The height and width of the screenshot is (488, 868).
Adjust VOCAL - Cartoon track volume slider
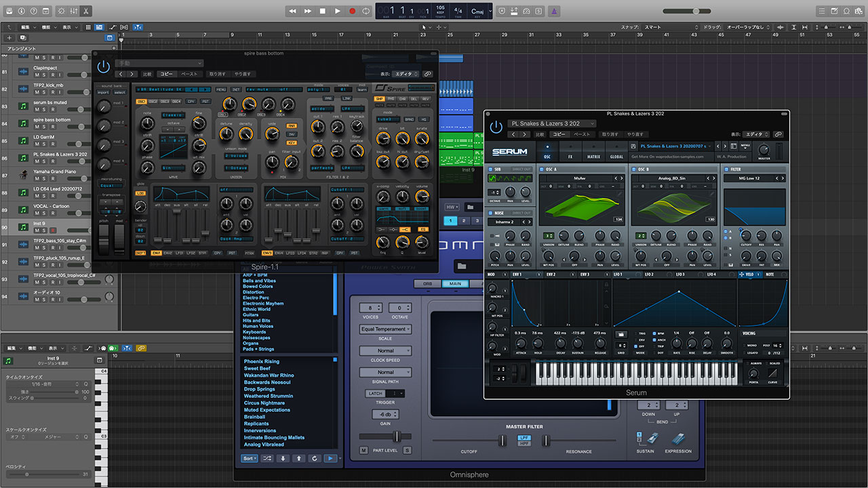point(79,213)
